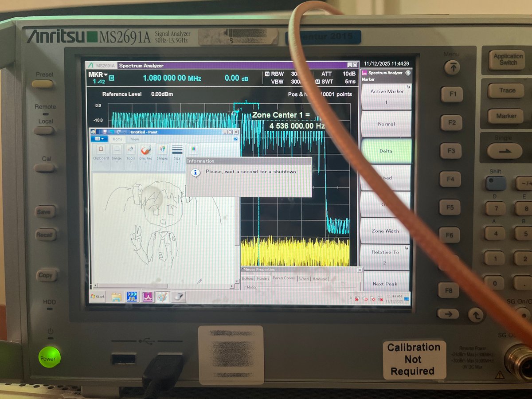This screenshot has height=399, width=532.
Task: Switch to the View tab in Paint
Action: click(x=135, y=139)
